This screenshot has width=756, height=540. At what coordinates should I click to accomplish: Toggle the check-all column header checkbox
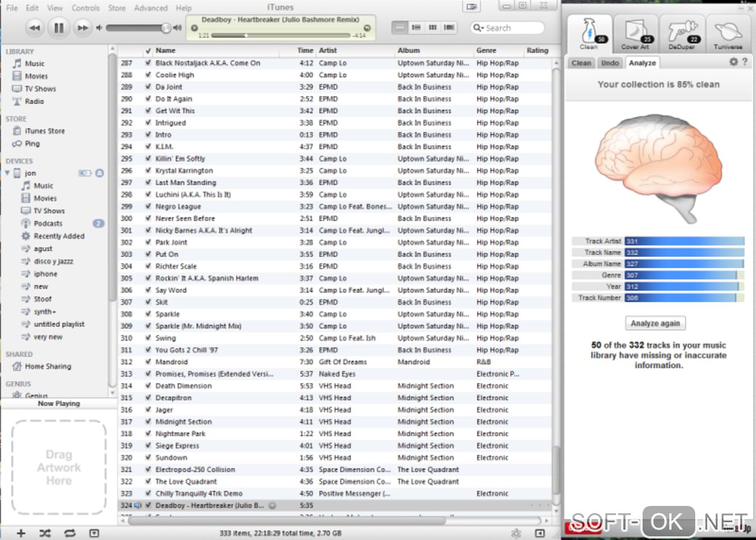(148, 50)
